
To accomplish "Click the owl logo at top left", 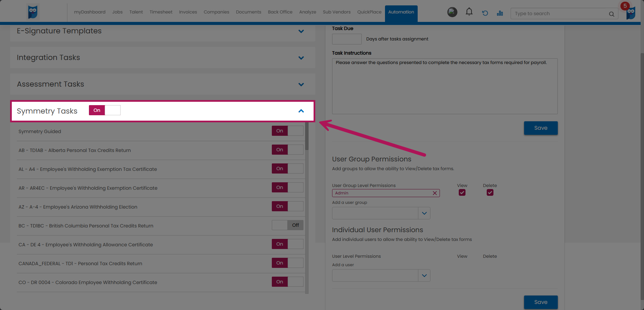I will 33,12.
